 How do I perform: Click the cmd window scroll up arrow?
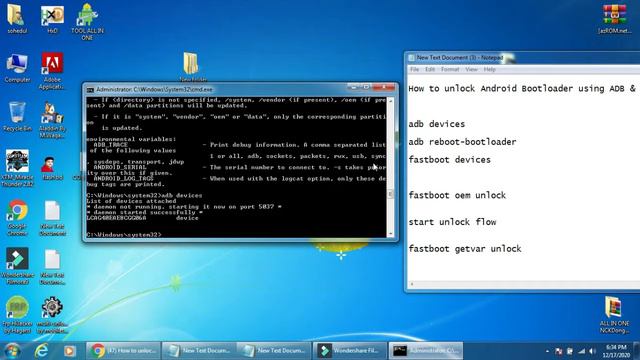pos(391,100)
